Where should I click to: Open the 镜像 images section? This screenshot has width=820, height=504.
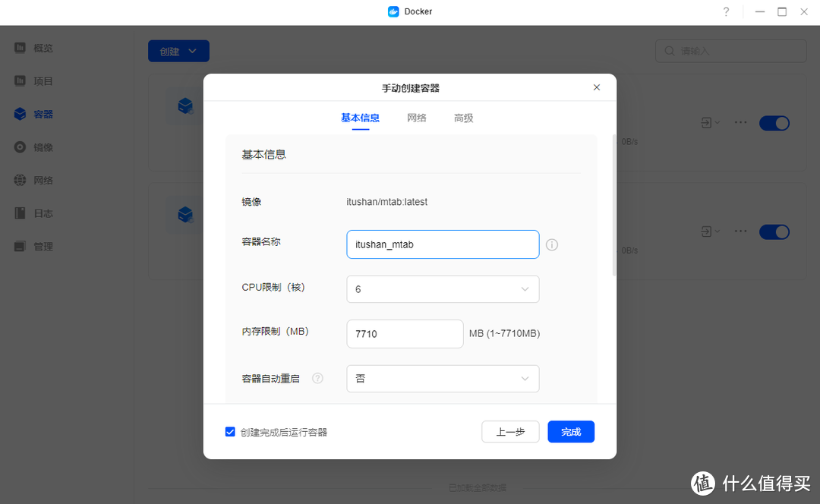pos(42,146)
